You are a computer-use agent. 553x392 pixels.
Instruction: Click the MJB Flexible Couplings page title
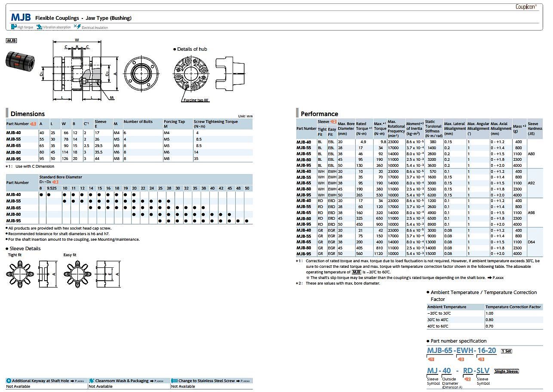pyautogui.click(x=71, y=18)
